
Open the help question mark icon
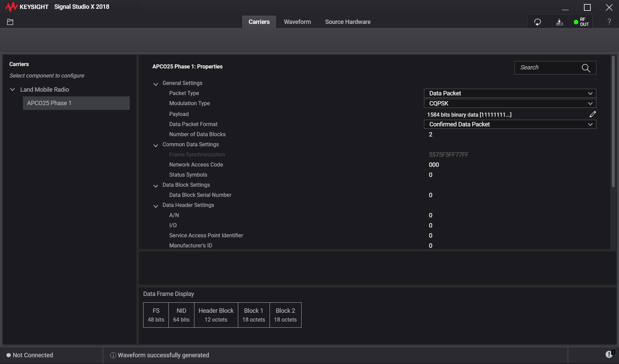[x=609, y=22]
